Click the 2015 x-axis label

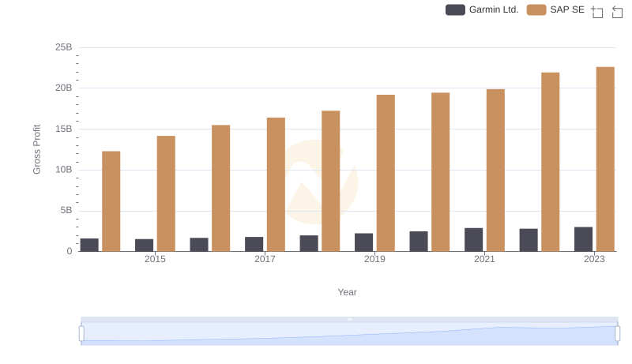pyautogui.click(x=155, y=259)
